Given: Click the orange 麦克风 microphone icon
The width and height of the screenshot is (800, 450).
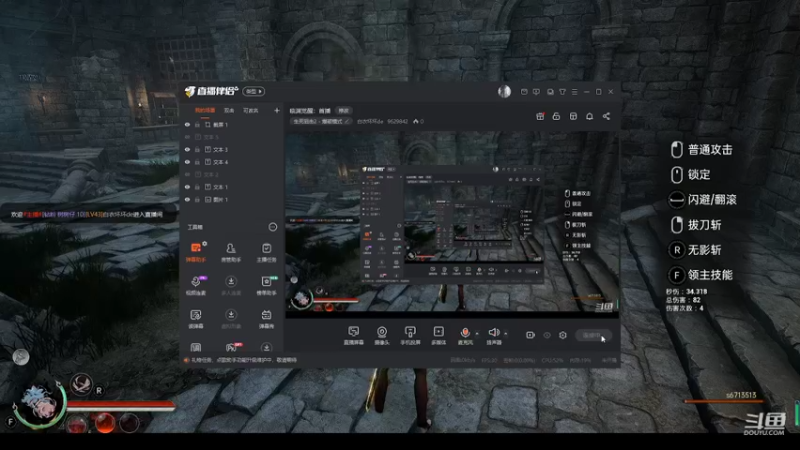Looking at the screenshot, I should (x=465, y=335).
